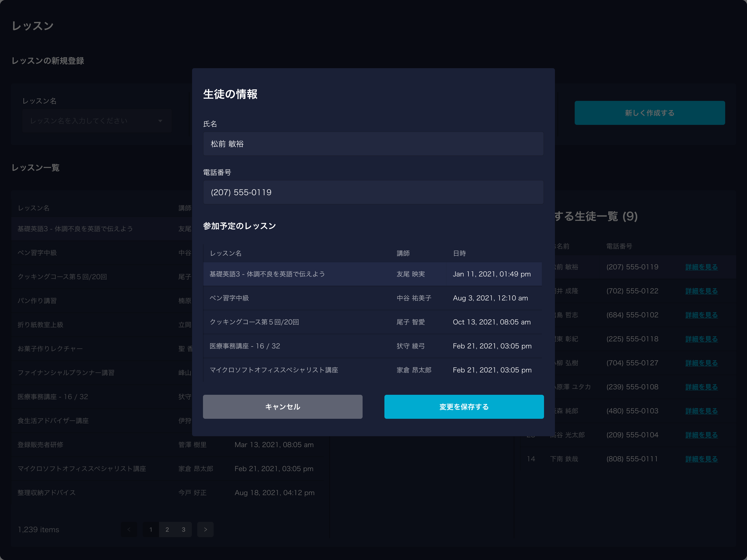Click the 氏名 input field
Viewport: 747px width, 560px height.
(373, 144)
